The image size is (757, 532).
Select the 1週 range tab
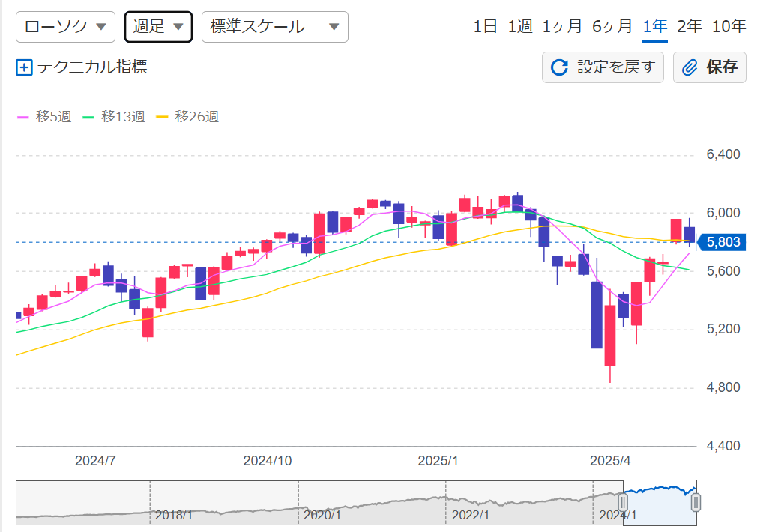520,26
